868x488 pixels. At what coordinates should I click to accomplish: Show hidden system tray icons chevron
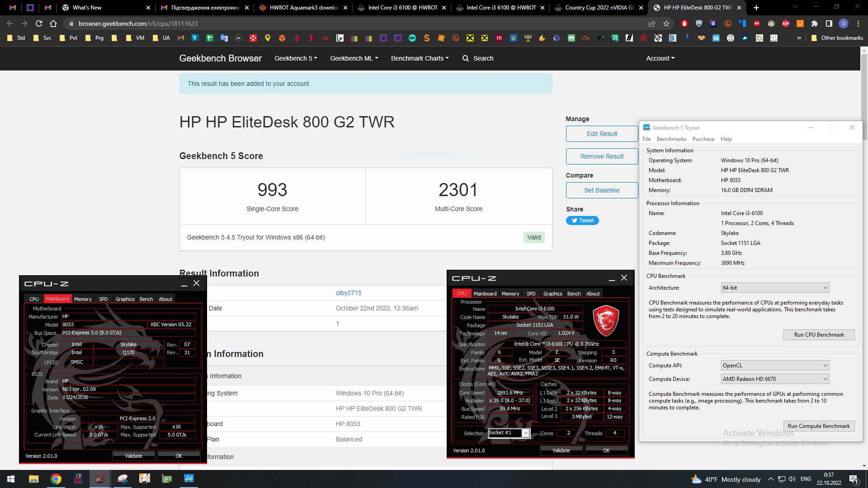click(771, 479)
